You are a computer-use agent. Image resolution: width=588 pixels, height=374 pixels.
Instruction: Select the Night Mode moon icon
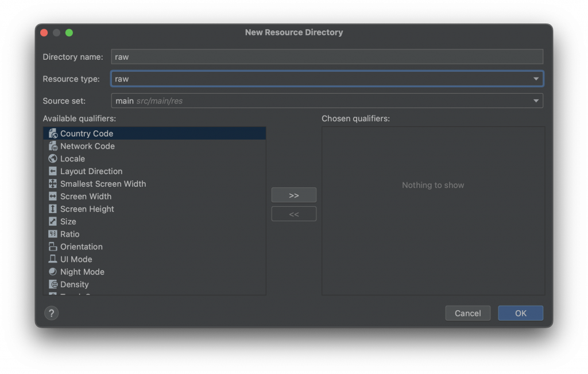click(53, 272)
